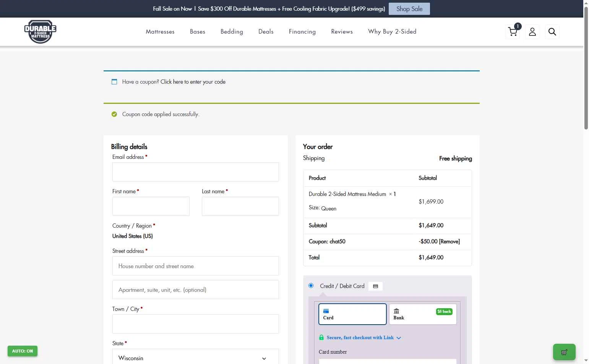The width and height of the screenshot is (589, 364).
Task: Open the Bases menu
Action: coord(198,32)
